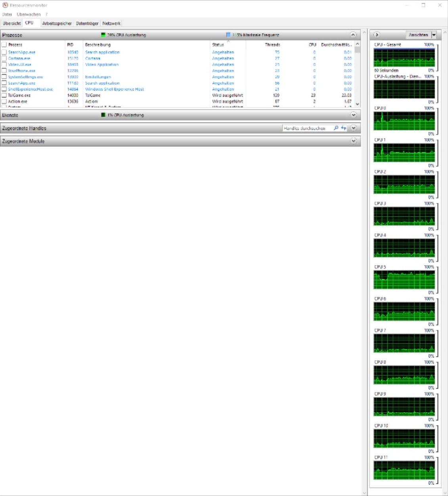Click the Video Application description cell

point(101,64)
